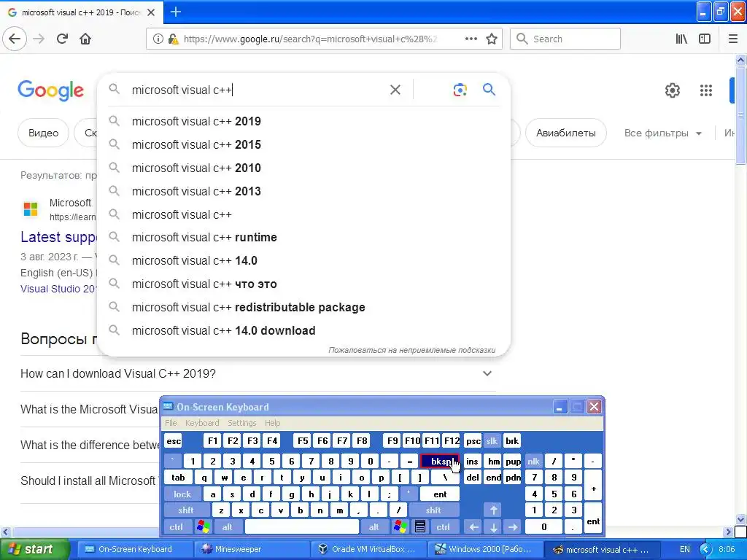Click the esc key on on-screen keyboard
This screenshot has width=747, height=560.
pyautogui.click(x=174, y=441)
